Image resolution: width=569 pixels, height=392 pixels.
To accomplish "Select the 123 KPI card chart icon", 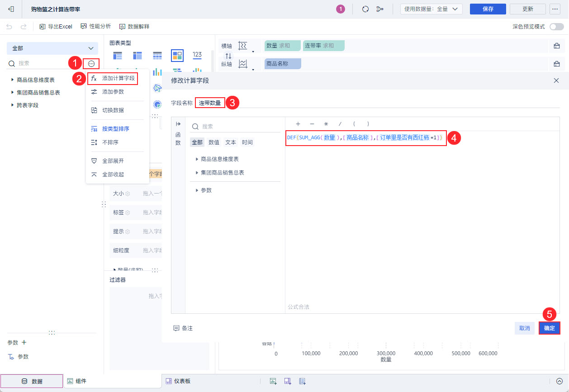I will [197, 55].
